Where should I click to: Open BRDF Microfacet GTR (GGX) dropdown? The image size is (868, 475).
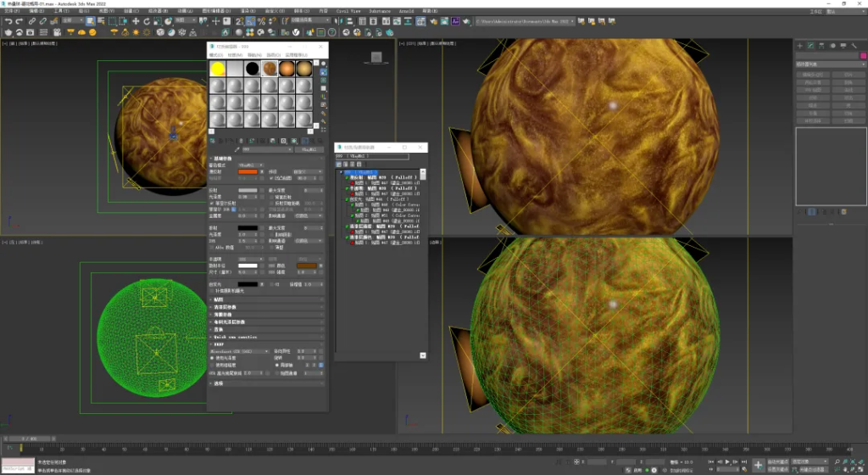point(240,351)
